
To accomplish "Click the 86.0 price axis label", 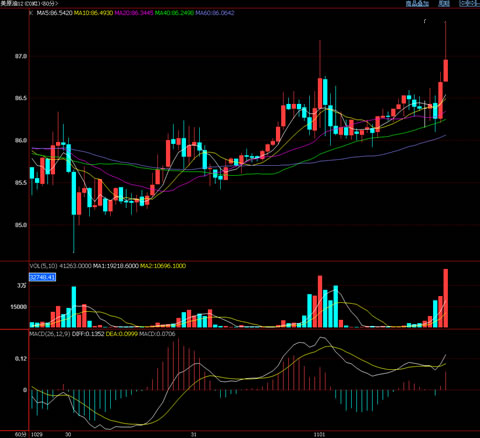I will [x=20, y=141].
